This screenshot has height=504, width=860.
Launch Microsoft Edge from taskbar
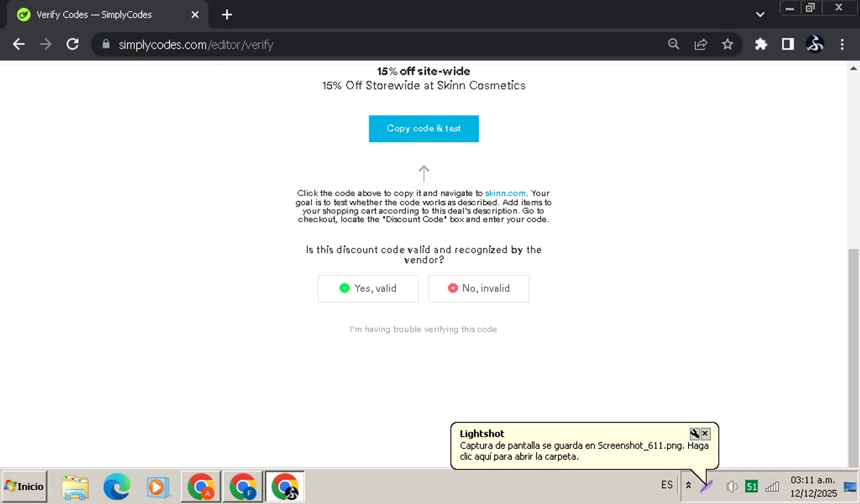[x=116, y=487]
